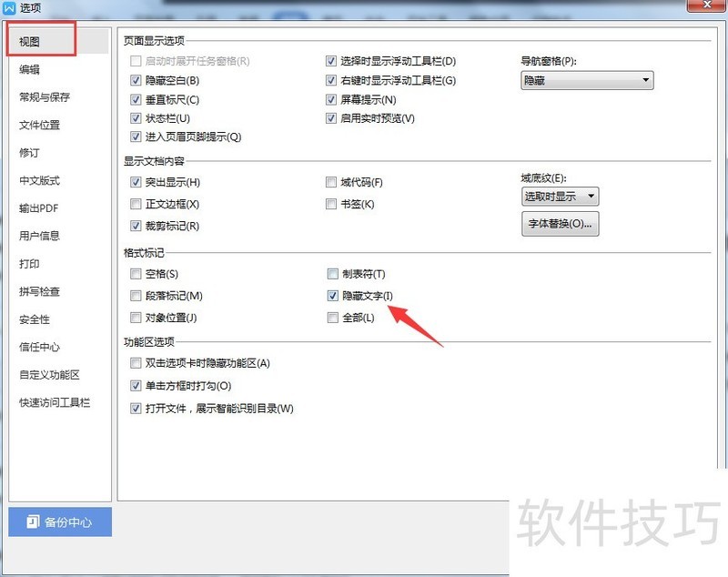Viewport: 728px width, 577px height.
Task: Open 自定义功能区 settings
Action: pyautogui.click(x=49, y=375)
